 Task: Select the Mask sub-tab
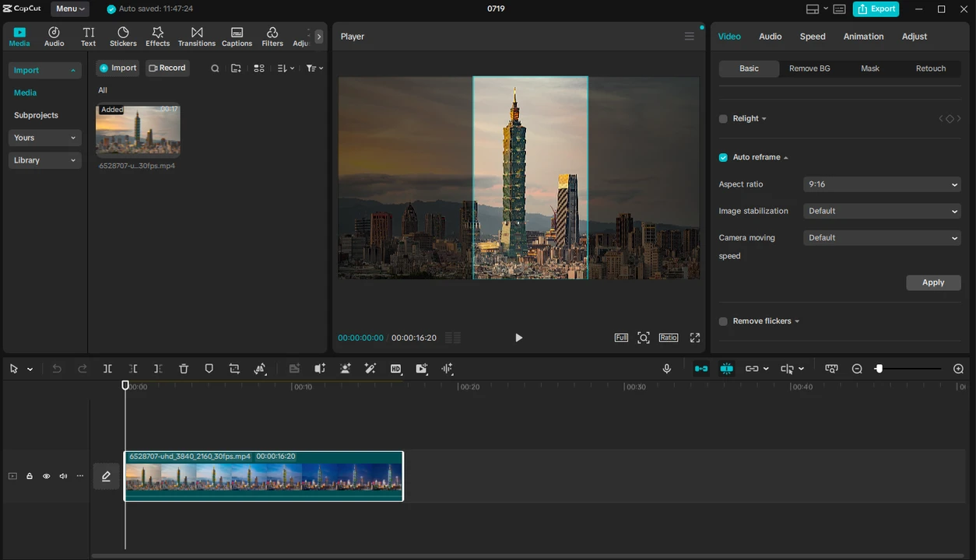pyautogui.click(x=870, y=68)
